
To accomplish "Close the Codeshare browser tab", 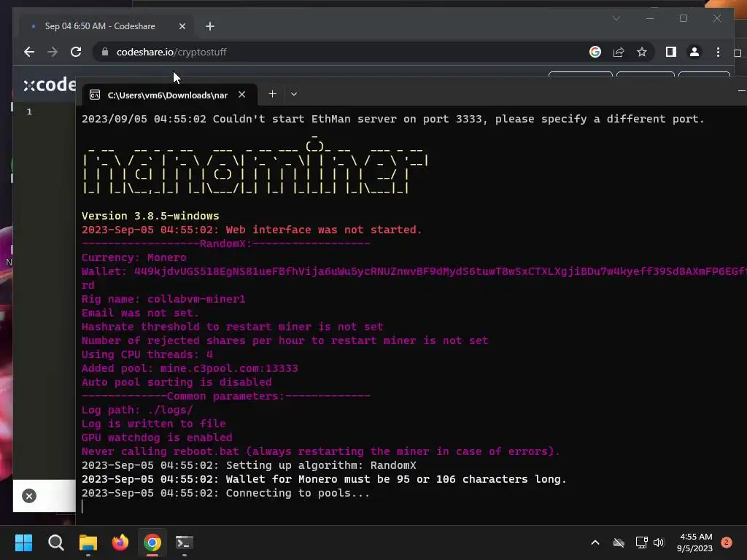I will pos(182,26).
